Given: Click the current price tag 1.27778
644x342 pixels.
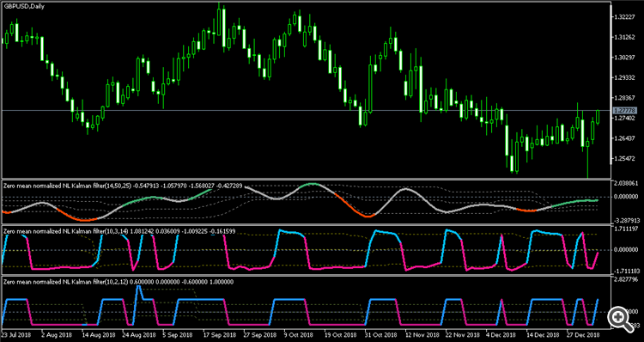Looking at the screenshot, I should point(624,110).
